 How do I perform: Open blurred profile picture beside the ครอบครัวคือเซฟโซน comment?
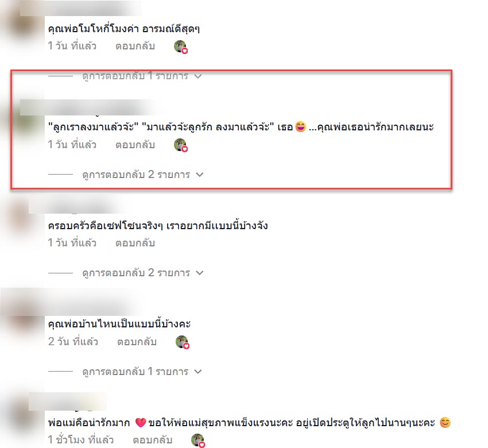click(x=19, y=218)
